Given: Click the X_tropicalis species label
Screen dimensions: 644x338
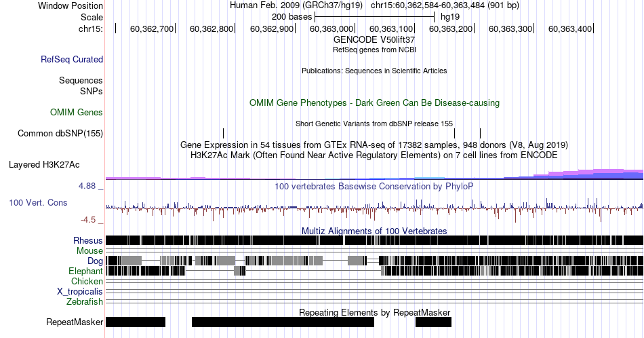Looking at the screenshot, I should (x=80, y=292).
